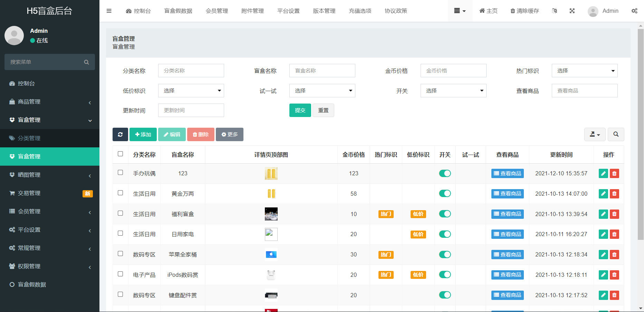The width and height of the screenshot is (644, 312).
Task: Collapse the 盲盒管理 parent sidebar menu
Action: coord(50,120)
